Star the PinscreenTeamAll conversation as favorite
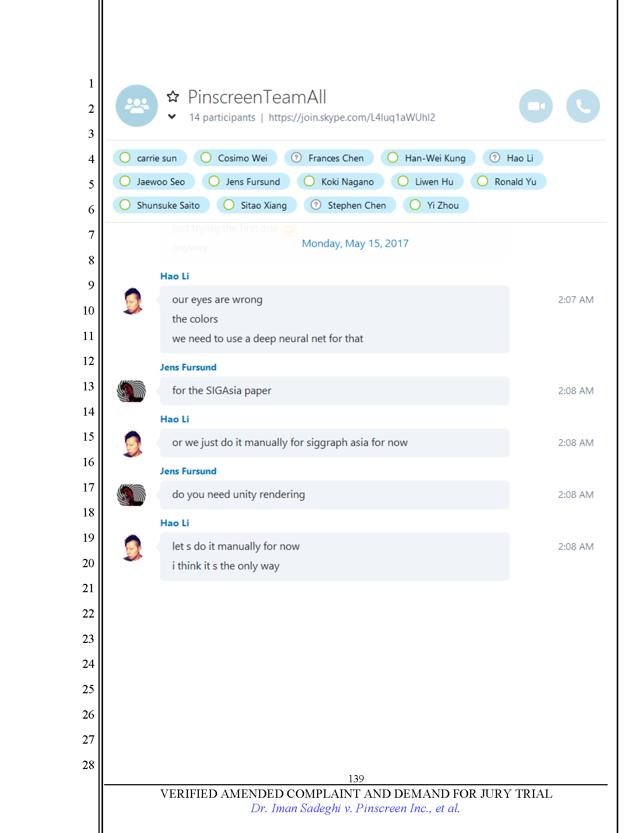The image size is (644, 833). [x=173, y=97]
